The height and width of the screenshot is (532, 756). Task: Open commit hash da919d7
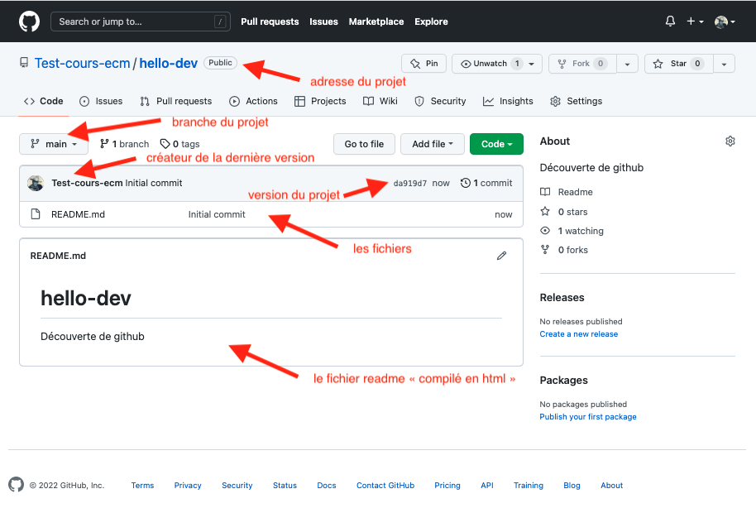coord(409,184)
